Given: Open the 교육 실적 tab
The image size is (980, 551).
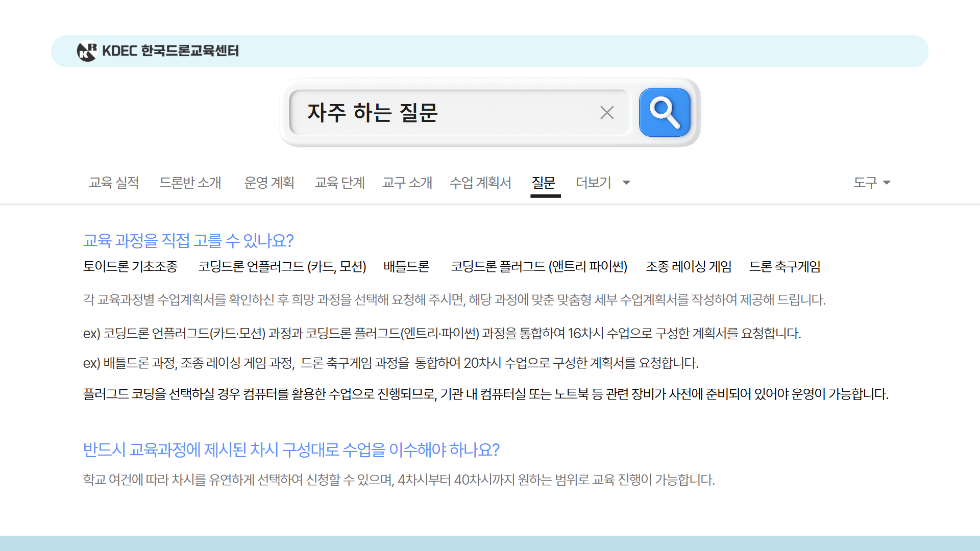Looking at the screenshot, I should [x=114, y=183].
